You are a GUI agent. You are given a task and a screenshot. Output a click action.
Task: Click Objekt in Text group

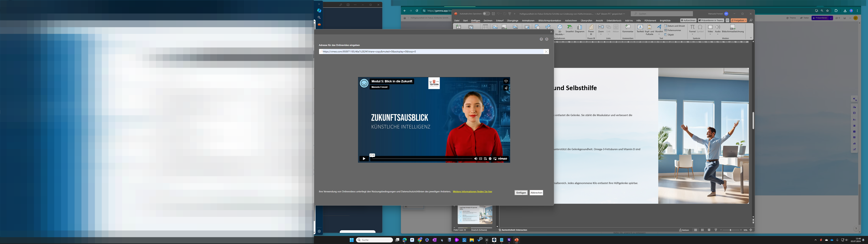(669, 35)
